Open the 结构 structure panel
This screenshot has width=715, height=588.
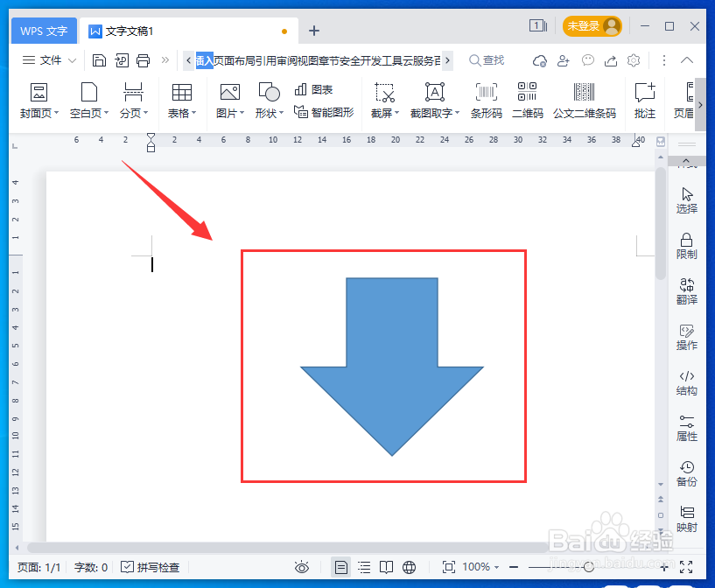tap(686, 381)
